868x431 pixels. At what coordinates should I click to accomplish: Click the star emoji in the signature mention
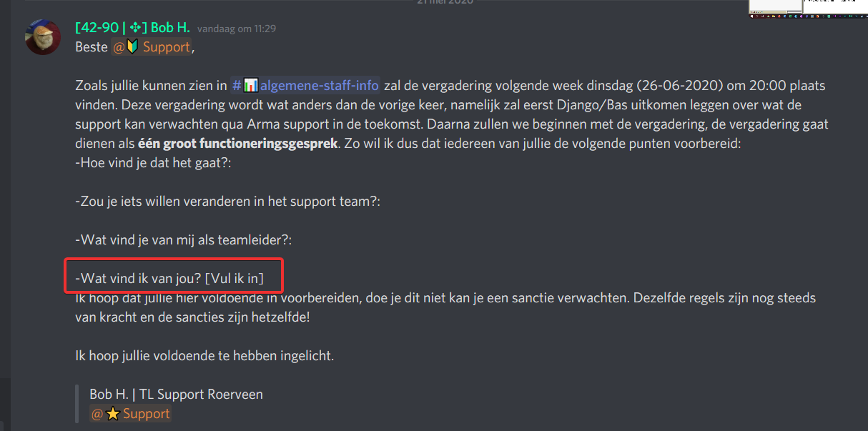(x=113, y=414)
